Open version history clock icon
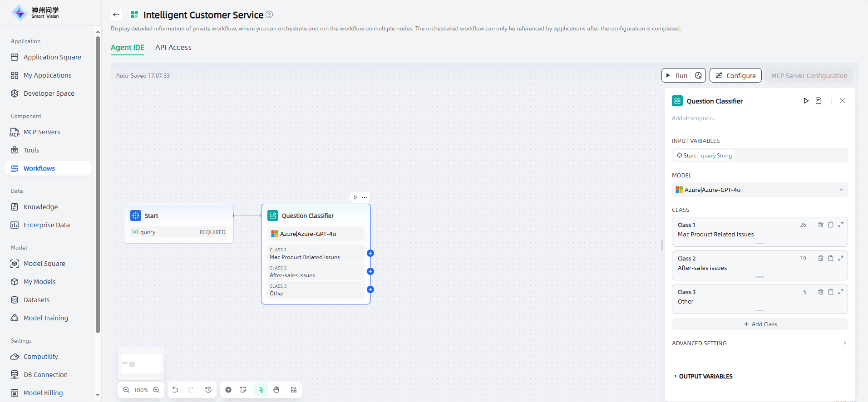868x402 pixels. tap(208, 390)
